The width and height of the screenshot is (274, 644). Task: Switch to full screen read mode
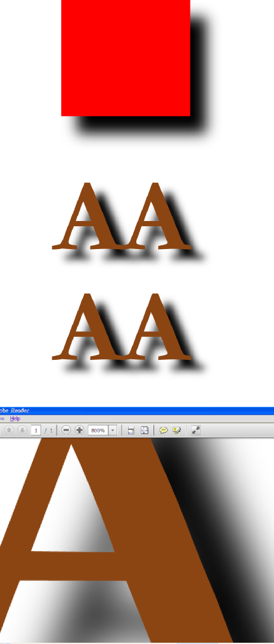196,430
